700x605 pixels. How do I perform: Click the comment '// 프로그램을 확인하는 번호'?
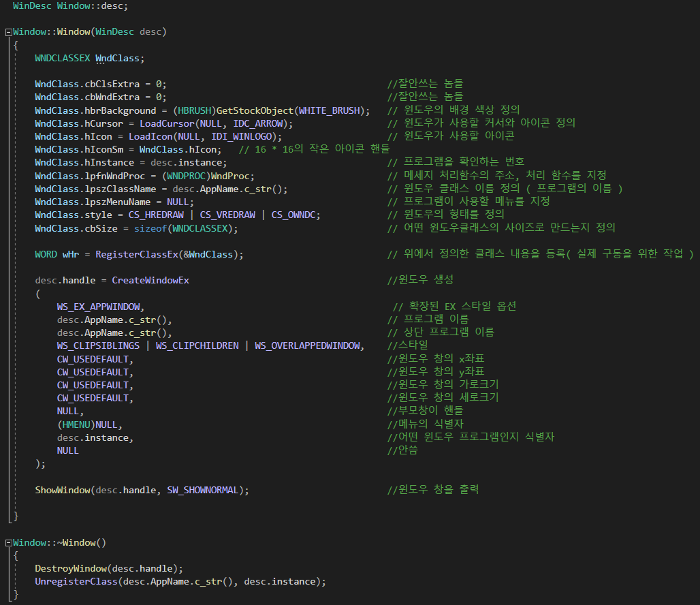(456, 162)
